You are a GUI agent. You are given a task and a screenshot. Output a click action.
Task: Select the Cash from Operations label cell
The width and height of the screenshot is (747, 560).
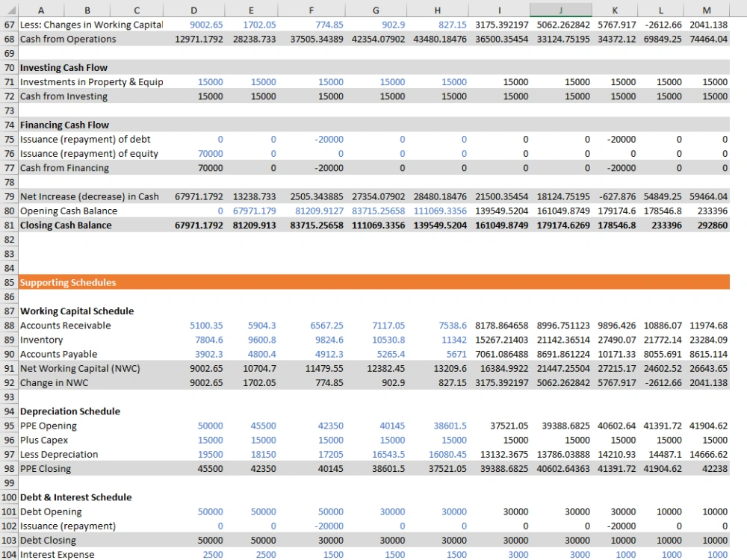point(90,39)
